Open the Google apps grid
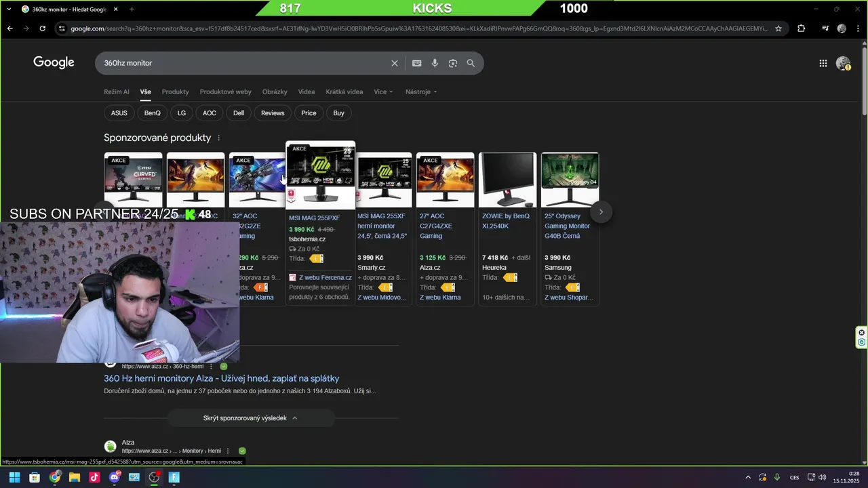 point(823,63)
